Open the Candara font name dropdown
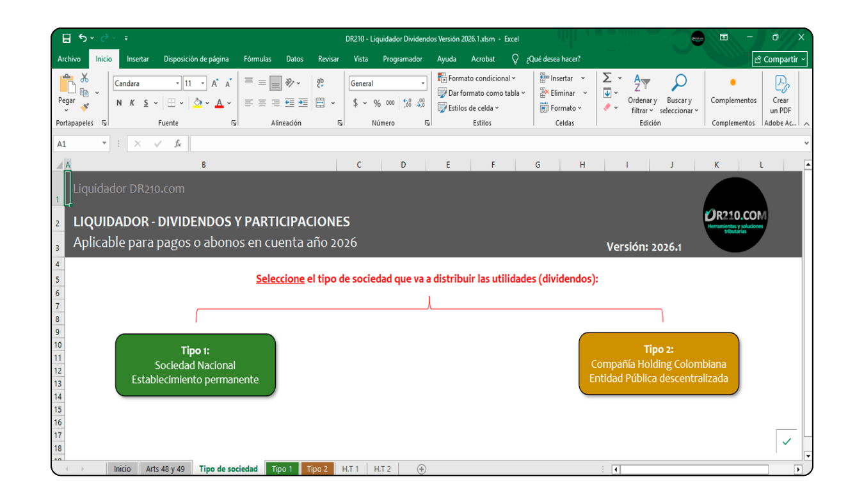The width and height of the screenshot is (864, 504). tap(177, 83)
